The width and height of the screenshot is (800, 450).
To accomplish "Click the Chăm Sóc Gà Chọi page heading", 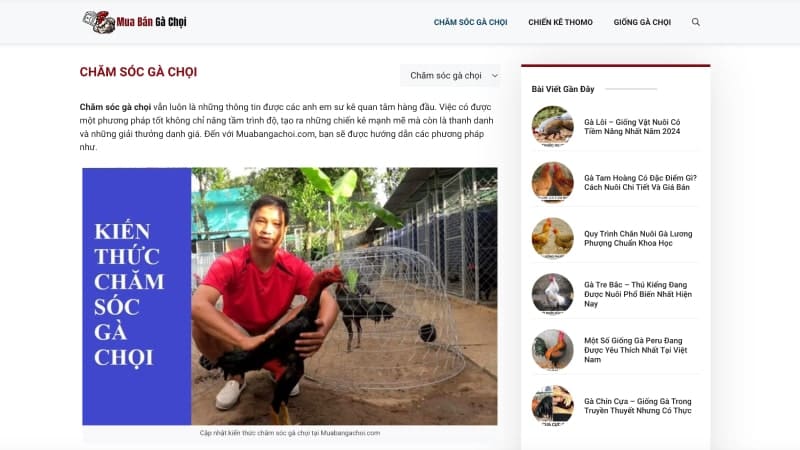I will click(x=138, y=72).
